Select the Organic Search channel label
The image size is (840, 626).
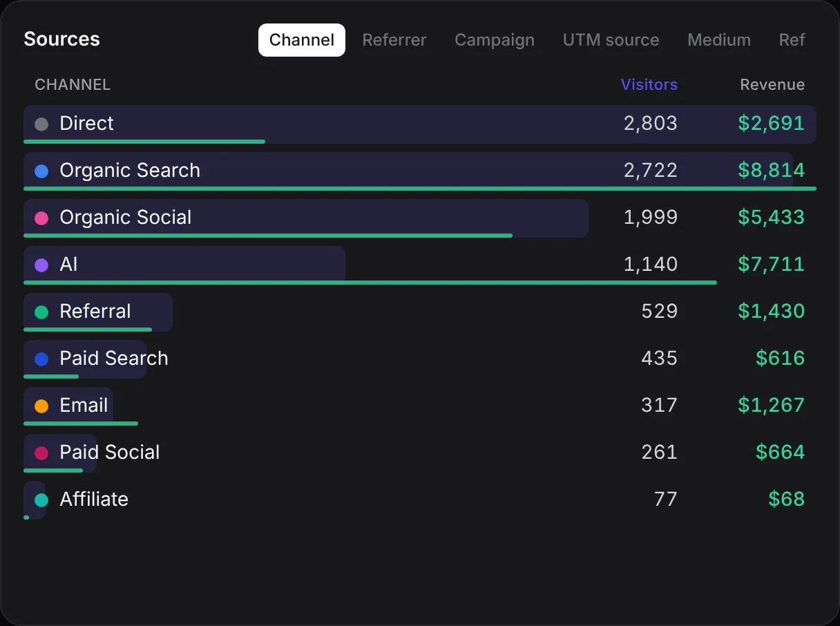tap(130, 171)
